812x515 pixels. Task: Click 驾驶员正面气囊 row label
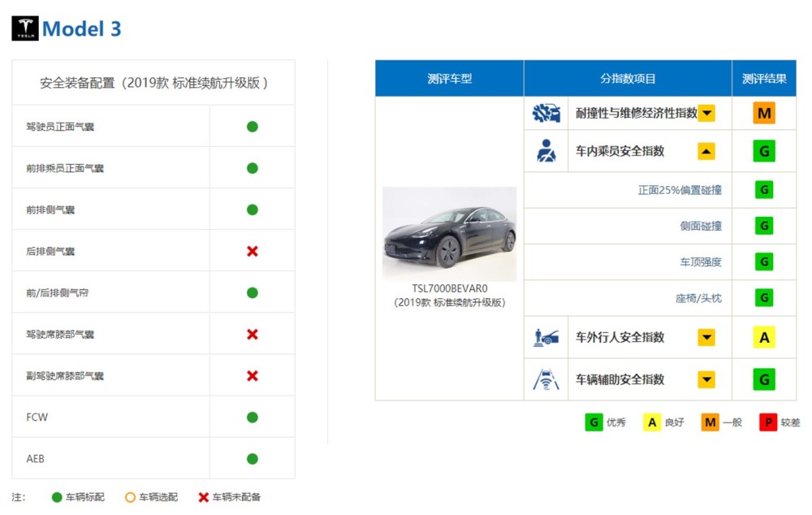60,127
